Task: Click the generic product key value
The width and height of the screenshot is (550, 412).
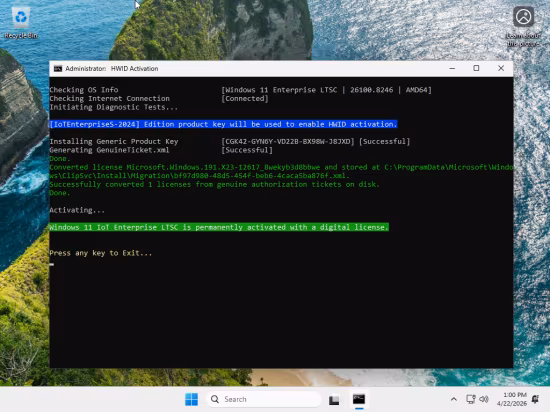Action: coord(288,141)
